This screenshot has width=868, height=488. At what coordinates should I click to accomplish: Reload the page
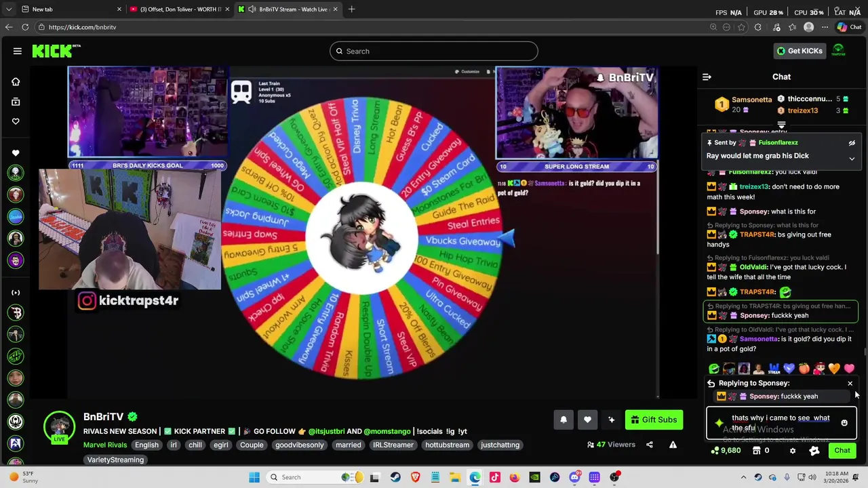(25, 27)
